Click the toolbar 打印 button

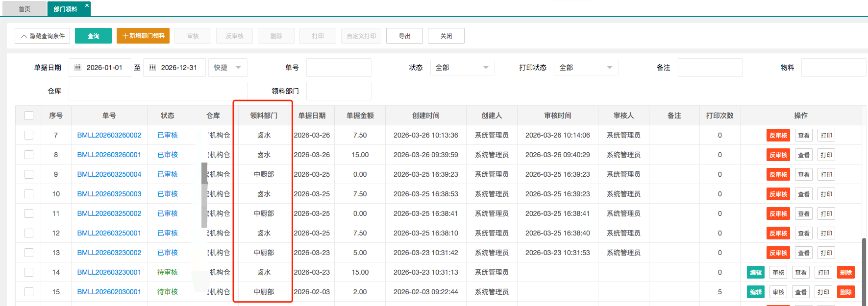click(318, 36)
